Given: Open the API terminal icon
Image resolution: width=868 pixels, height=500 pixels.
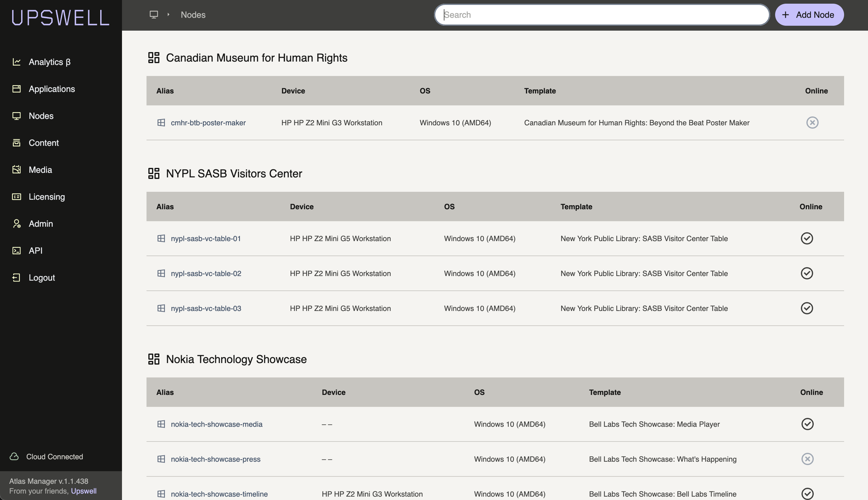Looking at the screenshot, I should click(x=17, y=251).
